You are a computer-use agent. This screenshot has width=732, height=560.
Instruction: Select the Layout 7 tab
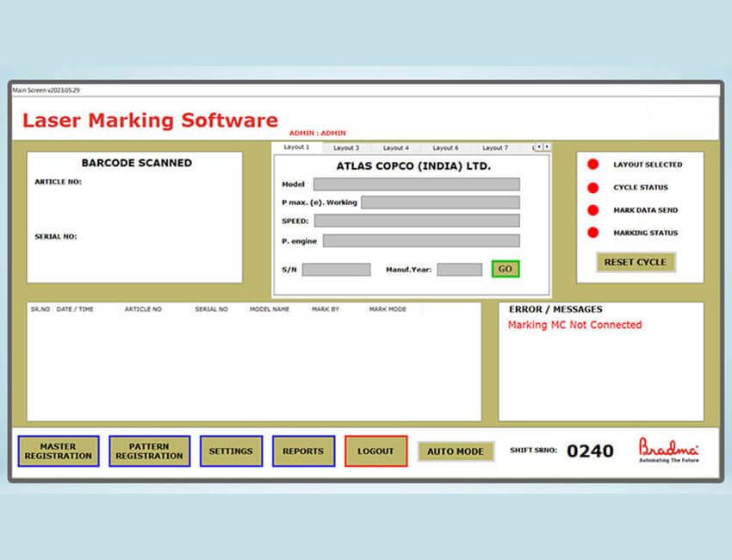(x=496, y=147)
